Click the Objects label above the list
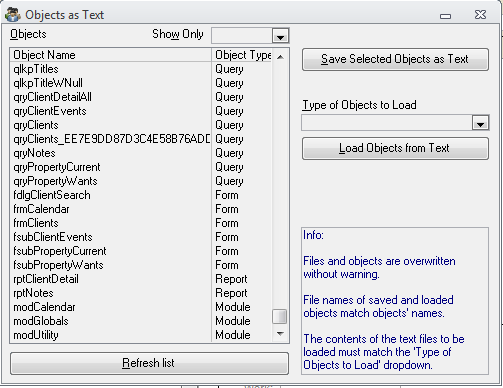 28,34
